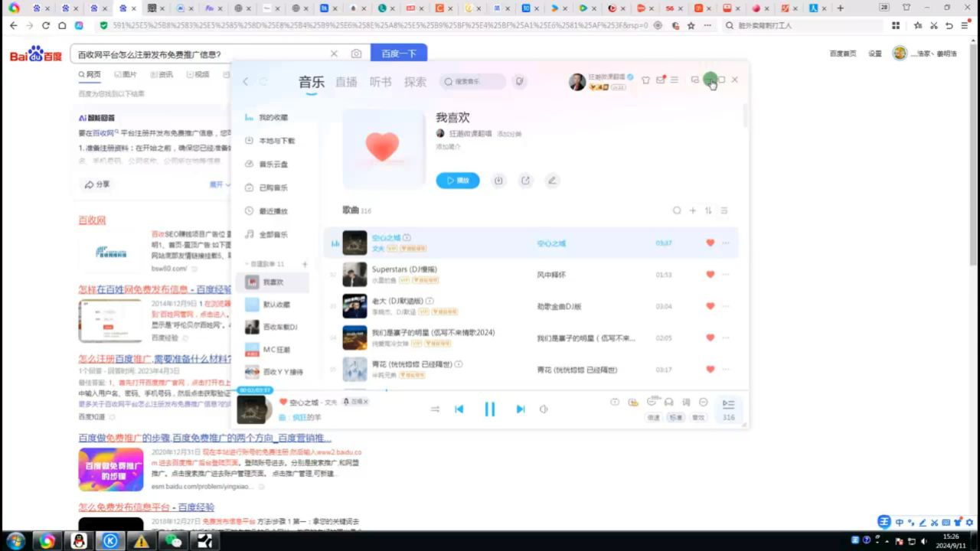Click the edit playlist pencil icon

point(552,181)
